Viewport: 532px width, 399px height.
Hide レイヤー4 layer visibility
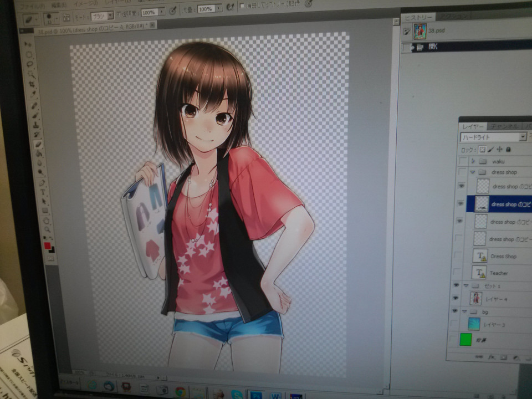[x=456, y=298]
